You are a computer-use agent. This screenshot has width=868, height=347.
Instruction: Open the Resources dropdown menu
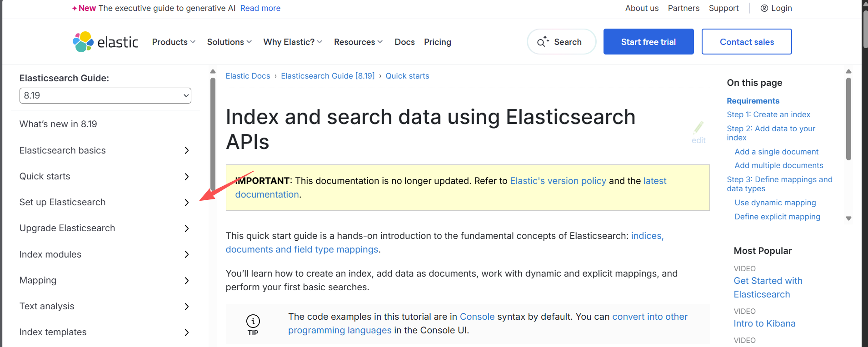pyautogui.click(x=359, y=42)
